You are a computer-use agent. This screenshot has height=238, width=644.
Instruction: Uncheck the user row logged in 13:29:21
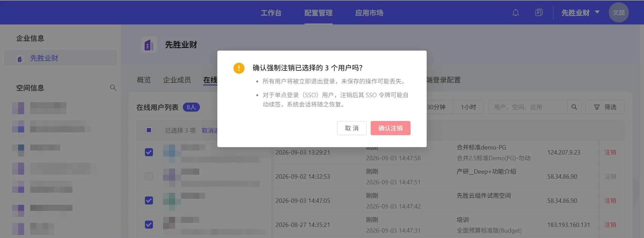[x=149, y=152]
